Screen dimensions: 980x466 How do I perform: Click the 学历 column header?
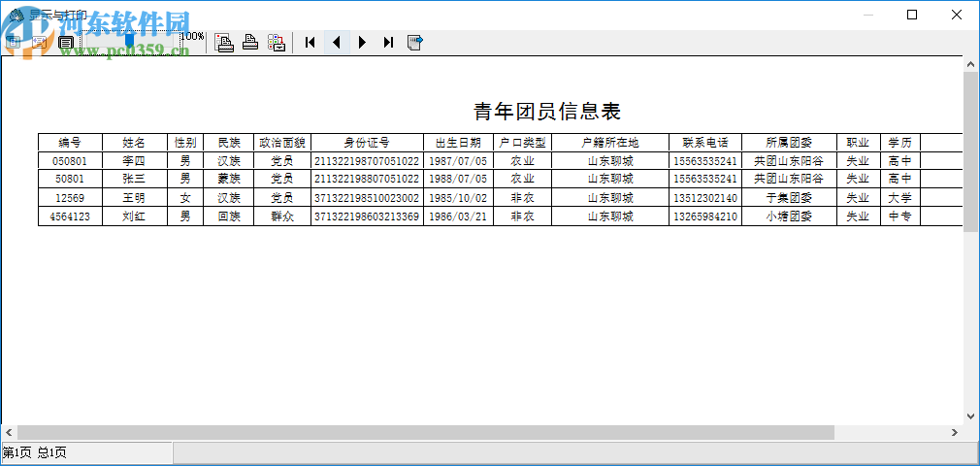point(900,142)
